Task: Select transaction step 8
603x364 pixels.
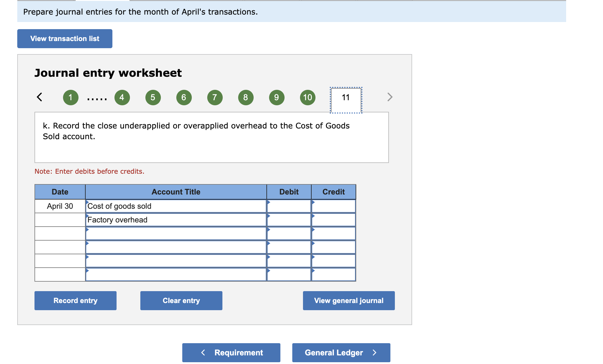Action: pyautogui.click(x=245, y=97)
